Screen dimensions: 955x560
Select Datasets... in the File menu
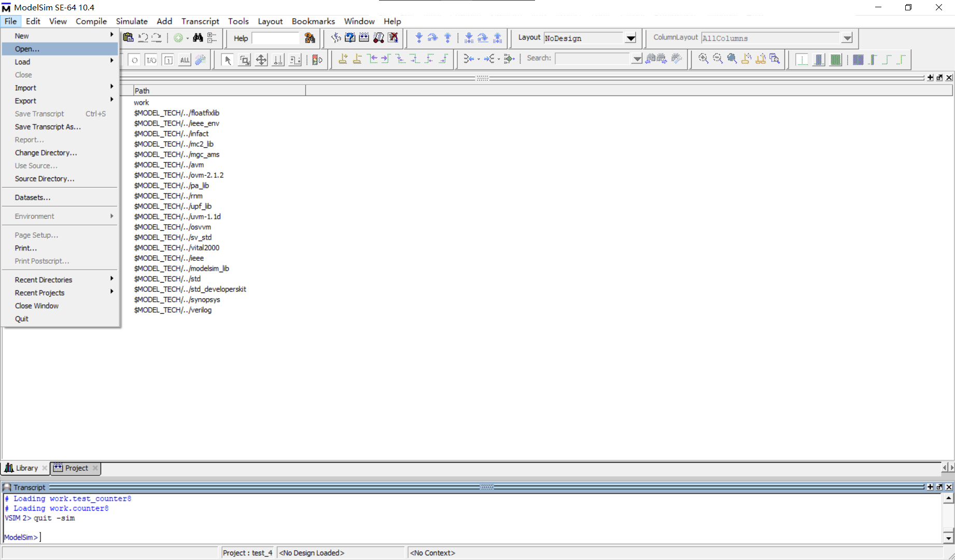coord(60,197)
